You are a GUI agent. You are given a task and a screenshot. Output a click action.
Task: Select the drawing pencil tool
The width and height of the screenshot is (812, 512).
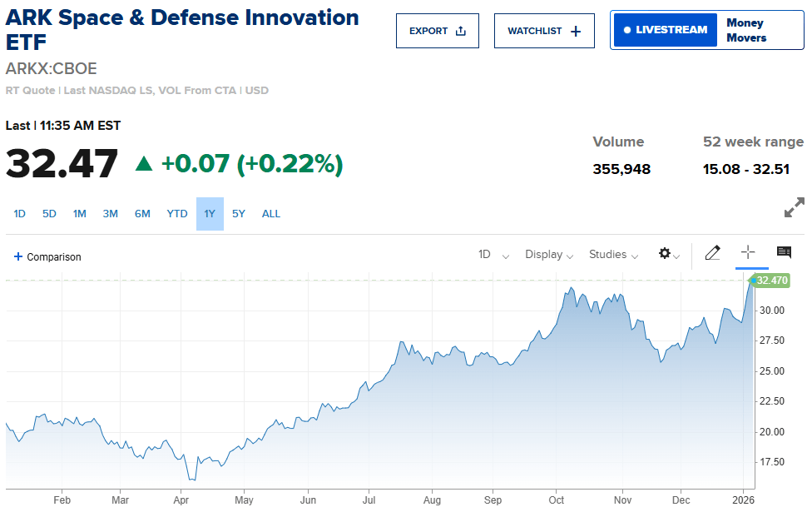712,253
